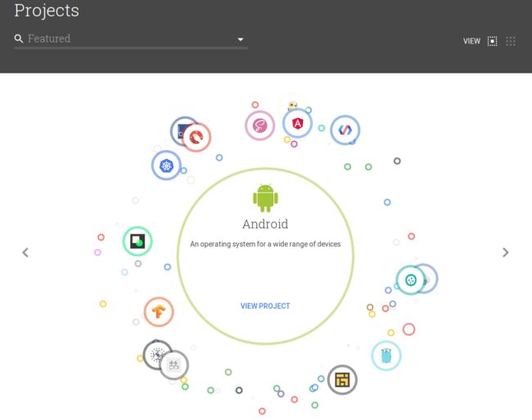
Task: Open the Go gopher project bubble
Action: pos(386,355)
